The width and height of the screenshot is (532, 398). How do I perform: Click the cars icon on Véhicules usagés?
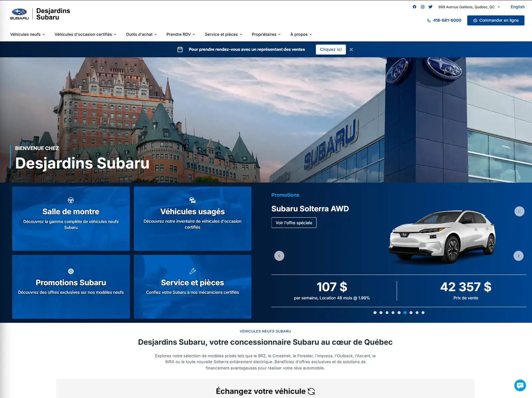click(193, 200)
